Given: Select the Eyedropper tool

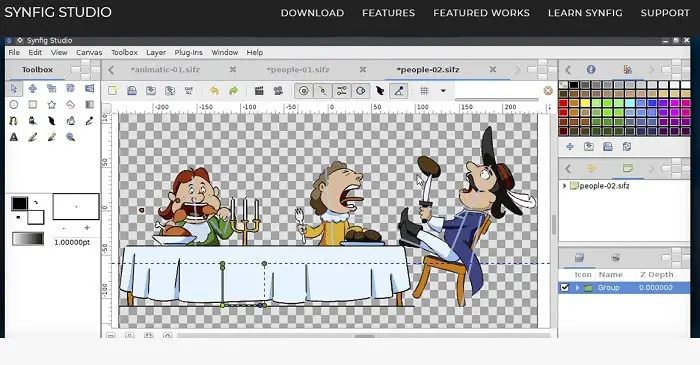Looking at the screenshot, I should click(x=89, y=121).
